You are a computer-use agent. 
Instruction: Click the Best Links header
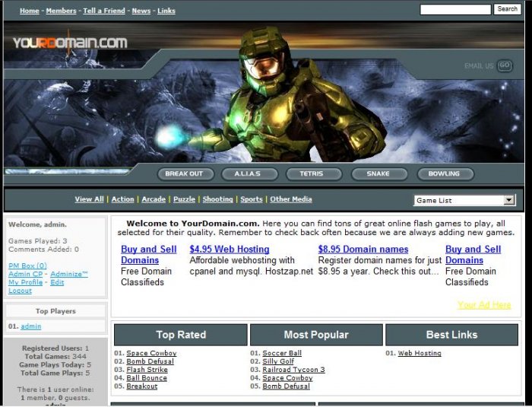coord(451,335)
